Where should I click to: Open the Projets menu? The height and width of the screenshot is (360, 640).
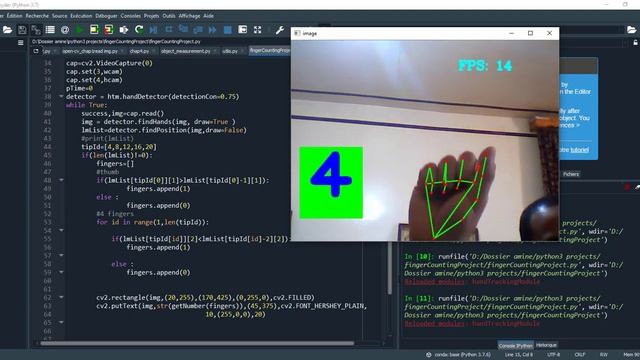(x=151, y=16)
